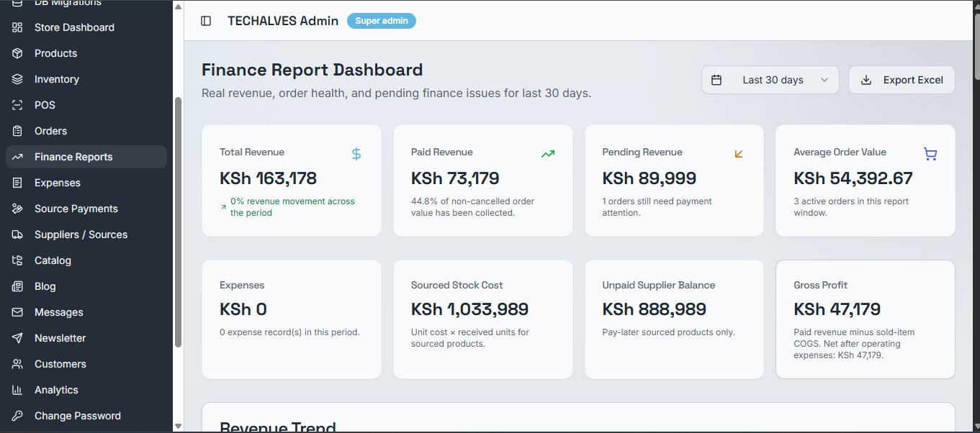
Task: Toggle the sidebar panel icon
Action: tap(206, 21)
